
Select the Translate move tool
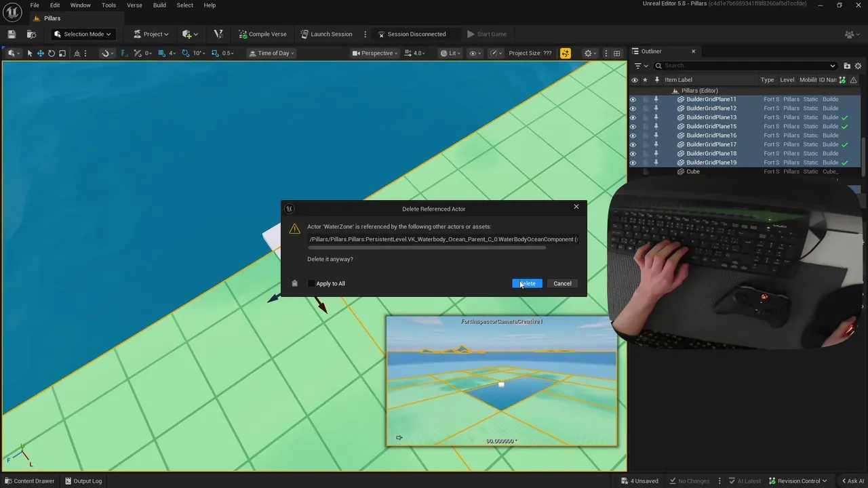[41, 53]
